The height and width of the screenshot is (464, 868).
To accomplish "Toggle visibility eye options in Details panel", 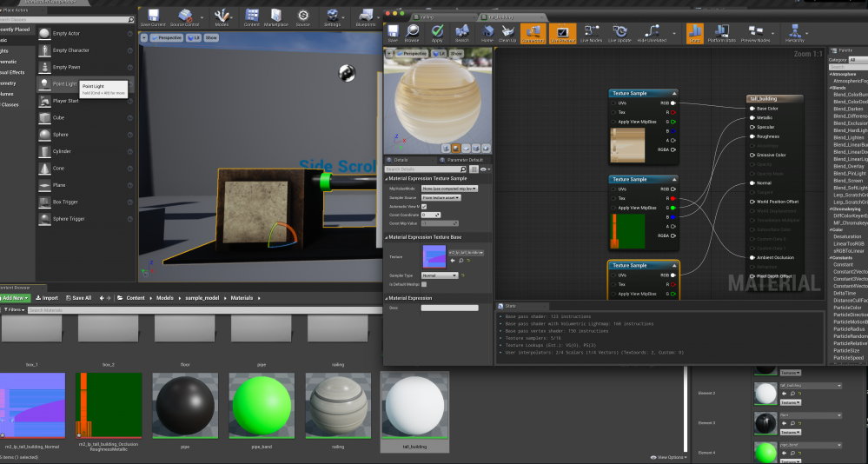I will pos(484,169).
